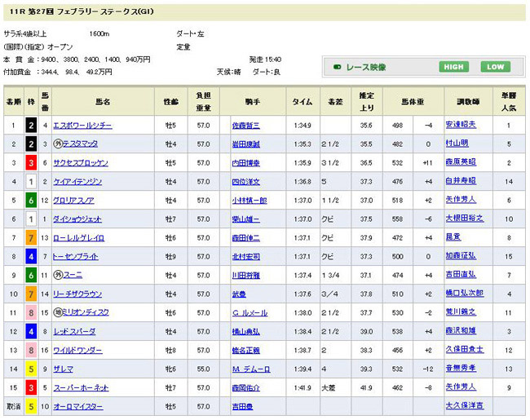Click the yellow frame 5 box beside ザレマ
The width and height of the screenshot is (530, 420).
[x=30, y=369]
